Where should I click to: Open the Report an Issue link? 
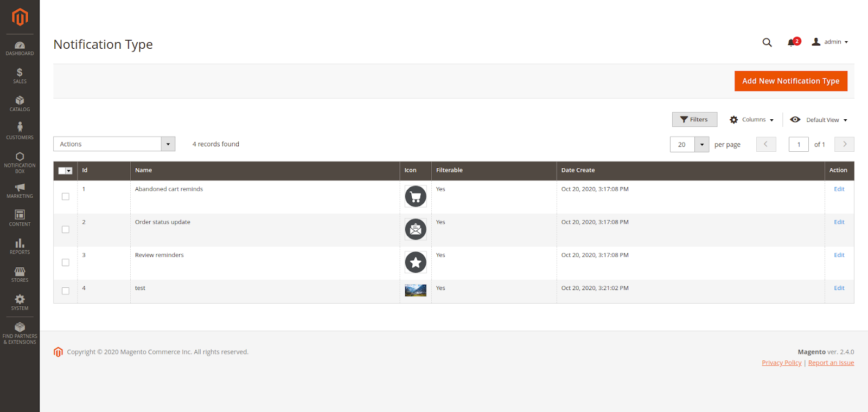(x=831, y=363)
